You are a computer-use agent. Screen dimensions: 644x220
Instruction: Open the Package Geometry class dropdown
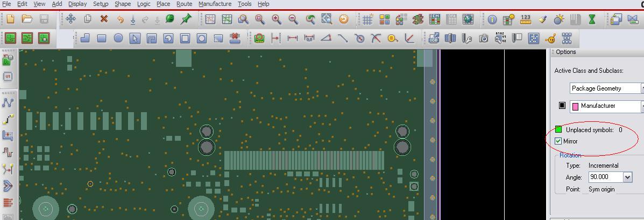click(x=641, y=88)
